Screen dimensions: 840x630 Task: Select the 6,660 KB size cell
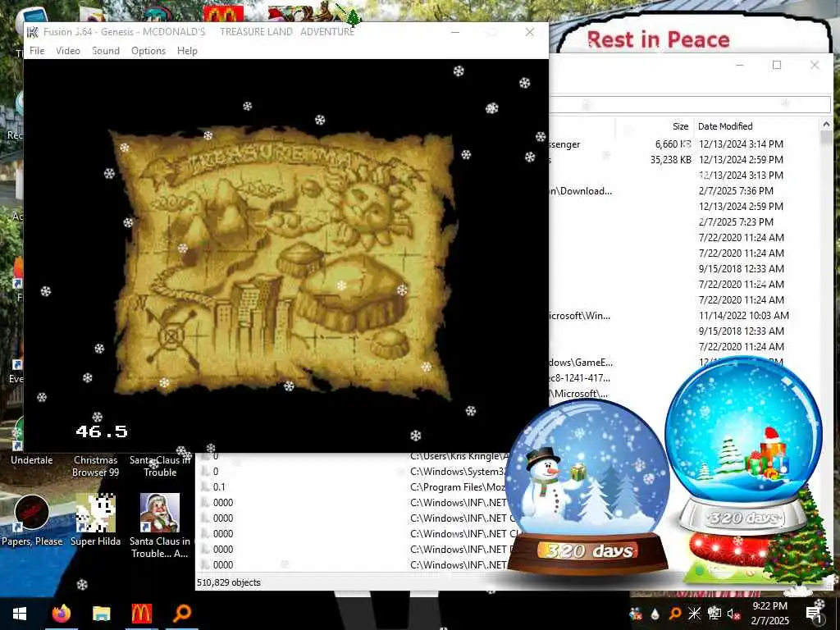pyautogui.click(x=673, y=144)
